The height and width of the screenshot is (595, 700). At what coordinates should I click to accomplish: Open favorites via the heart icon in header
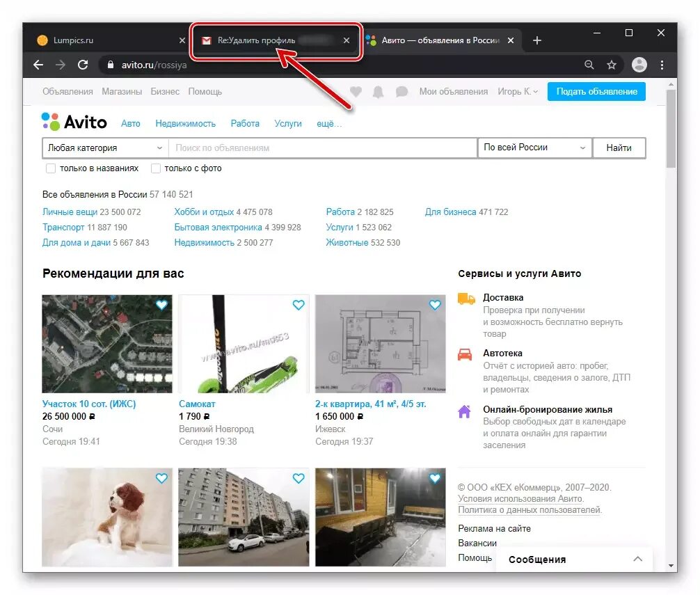(356, 91)
